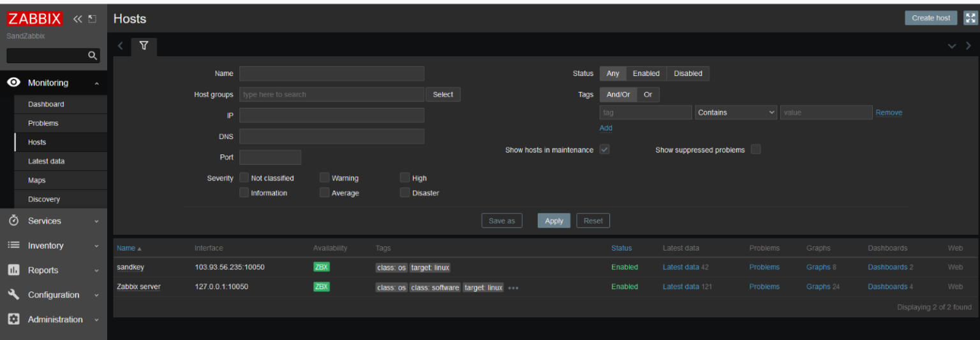The width and height of the screenshot is (980, 340).
Task: Collapse the sidebar with double-chevron icon
Action: (78, 19)
